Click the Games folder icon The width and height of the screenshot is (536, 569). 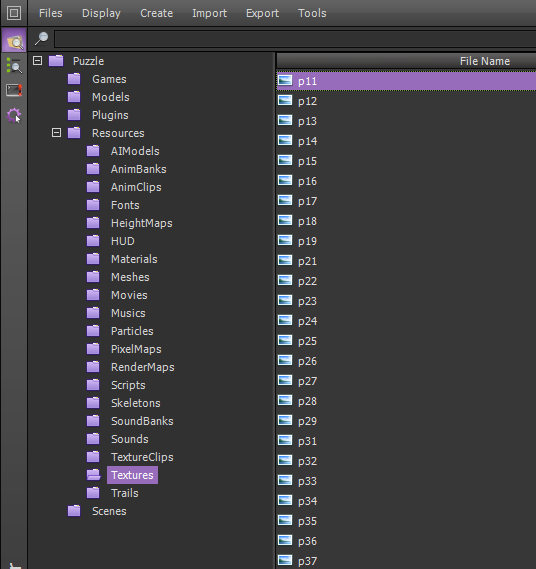(74, 79)
